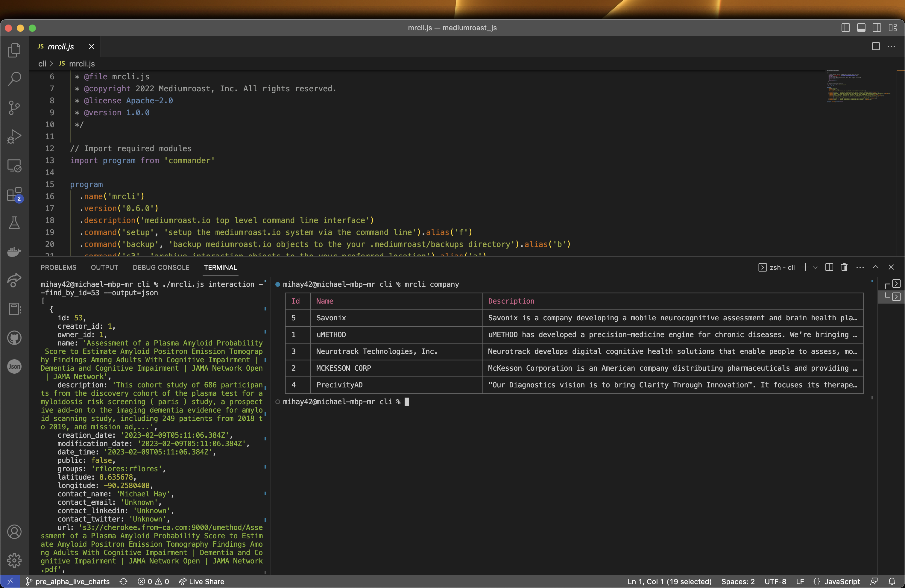Open the GitHub extension view
Viewport: 905px width, 588px height.
pos(14,338)
